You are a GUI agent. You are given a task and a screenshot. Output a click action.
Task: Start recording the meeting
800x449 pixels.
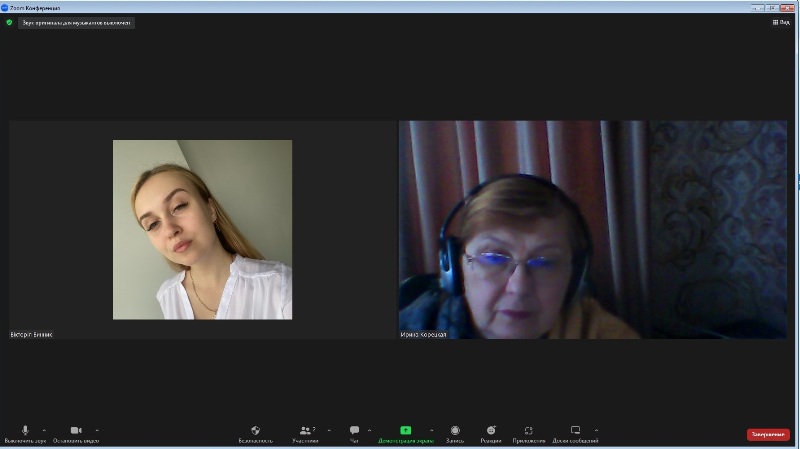(x=455, y=434)
